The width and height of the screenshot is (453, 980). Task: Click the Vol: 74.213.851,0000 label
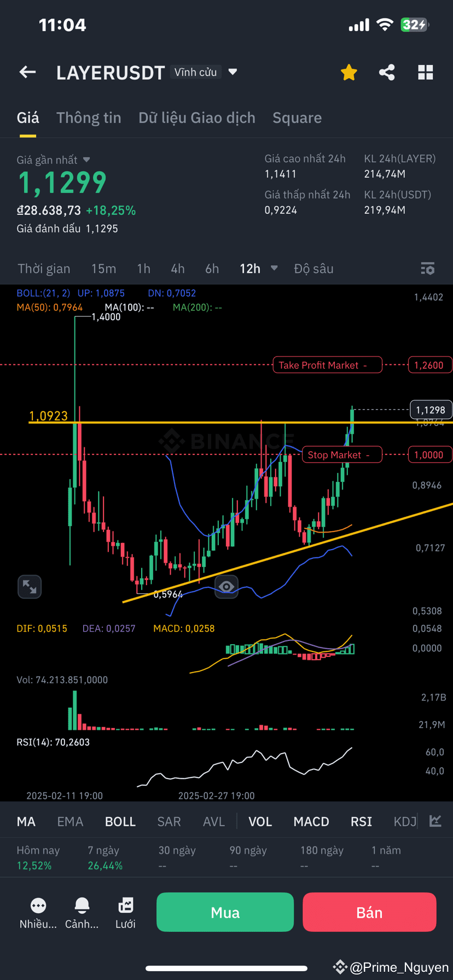pyautogui.click(x=62, y=680)
